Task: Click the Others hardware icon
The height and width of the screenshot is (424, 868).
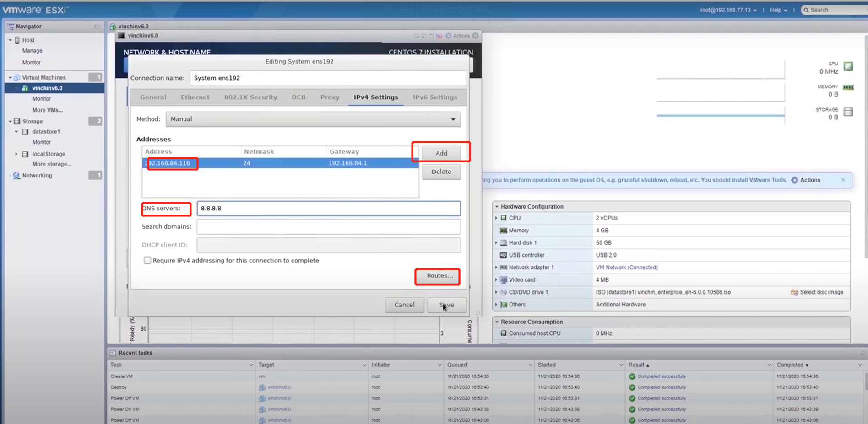Action: pyautogui.click(x=504, y=305)
